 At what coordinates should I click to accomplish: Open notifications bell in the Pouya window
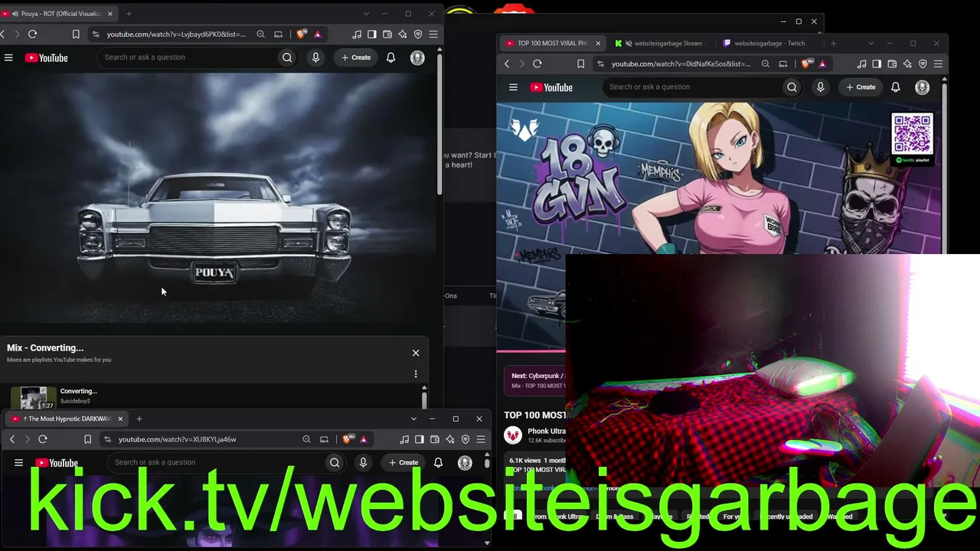(390, 57)
